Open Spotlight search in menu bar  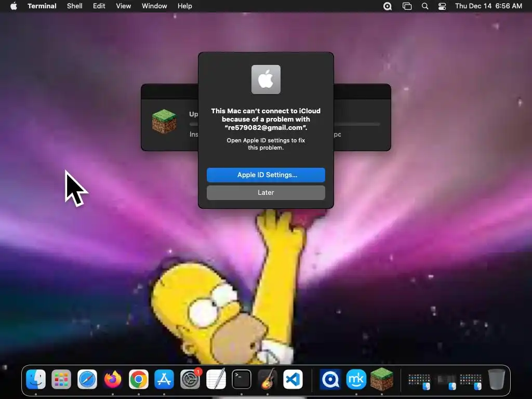[x=425, y=6]
